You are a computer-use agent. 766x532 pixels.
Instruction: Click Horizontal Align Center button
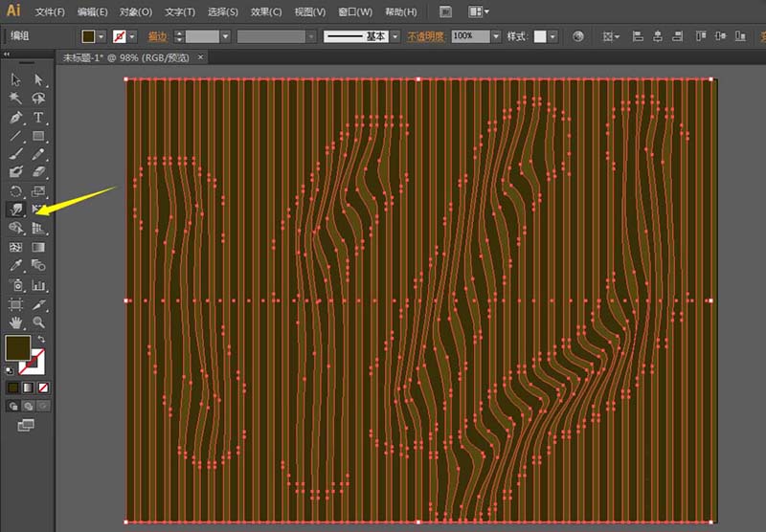[x=658, y=36]
